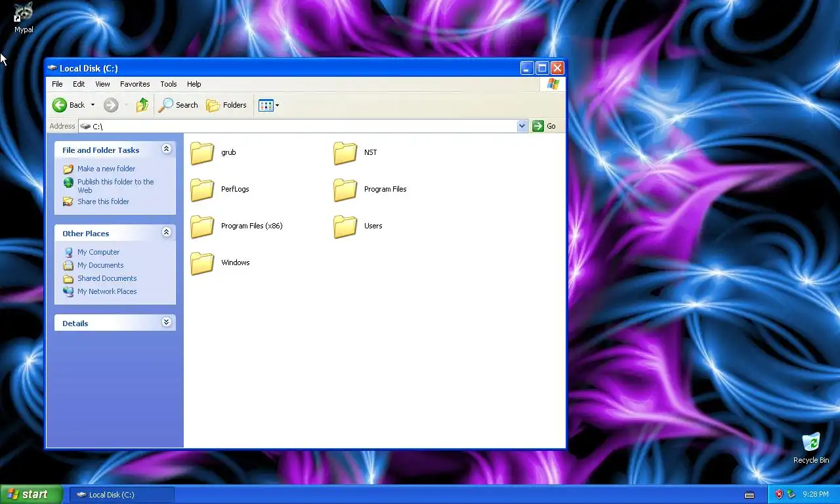Open the Views dropdown button
This screenshot has height=504, width=840.
(x=269, y=105)
